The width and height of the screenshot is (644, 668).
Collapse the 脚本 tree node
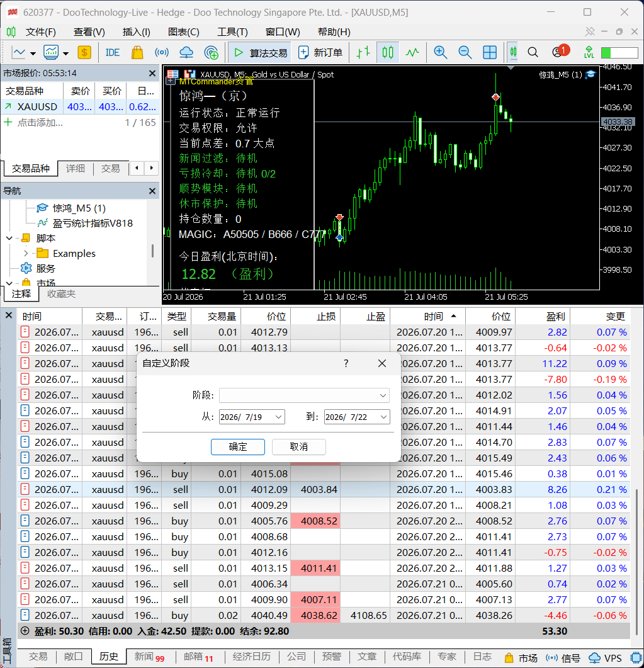tap(9, 238)
